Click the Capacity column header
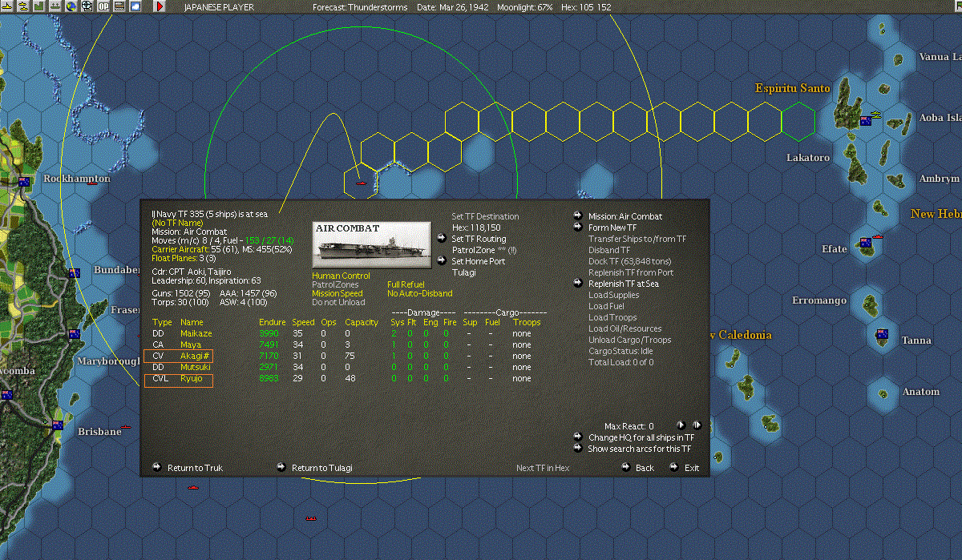962x560 pixels. pyautogui.click(x=362, y=322)
